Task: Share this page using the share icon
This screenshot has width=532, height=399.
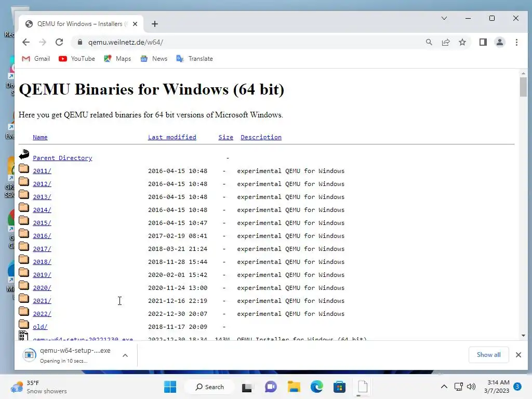Action: point(445,42)
